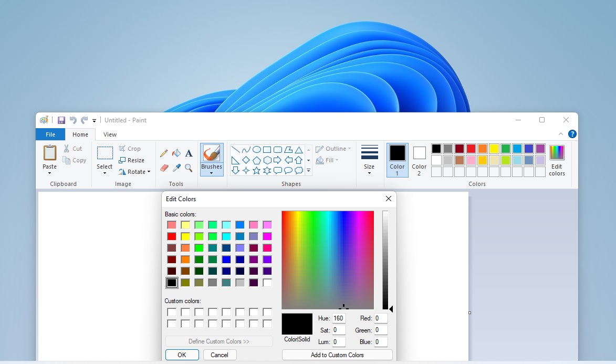
Task: Select the Color picker eyedropper tool
Action: (x=176, y=168)
